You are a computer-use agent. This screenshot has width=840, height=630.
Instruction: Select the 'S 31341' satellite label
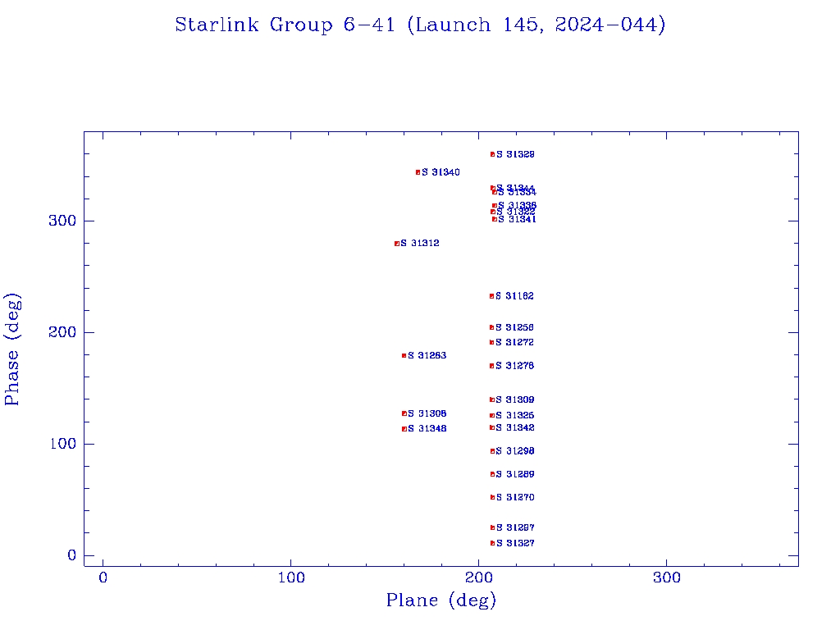click(517, 219)
